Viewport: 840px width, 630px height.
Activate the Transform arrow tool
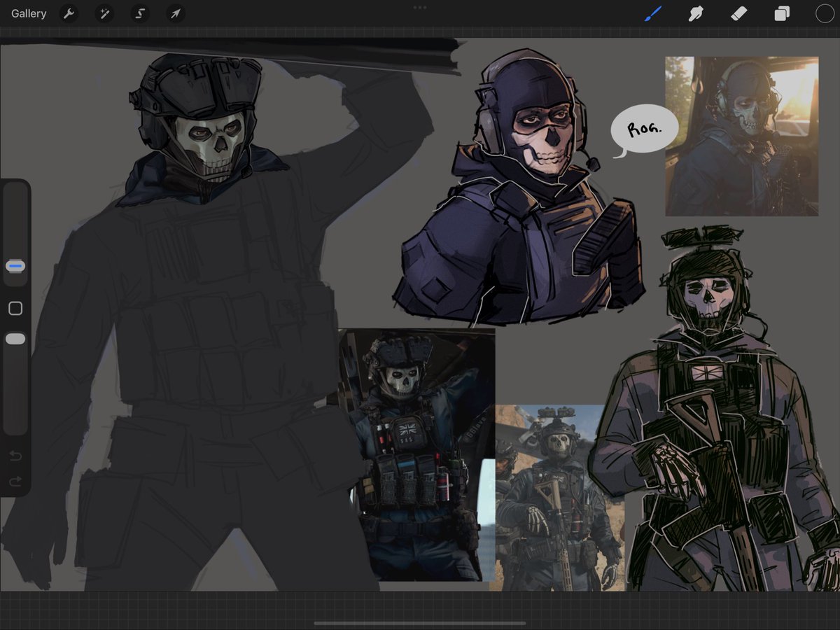(176, 13)
